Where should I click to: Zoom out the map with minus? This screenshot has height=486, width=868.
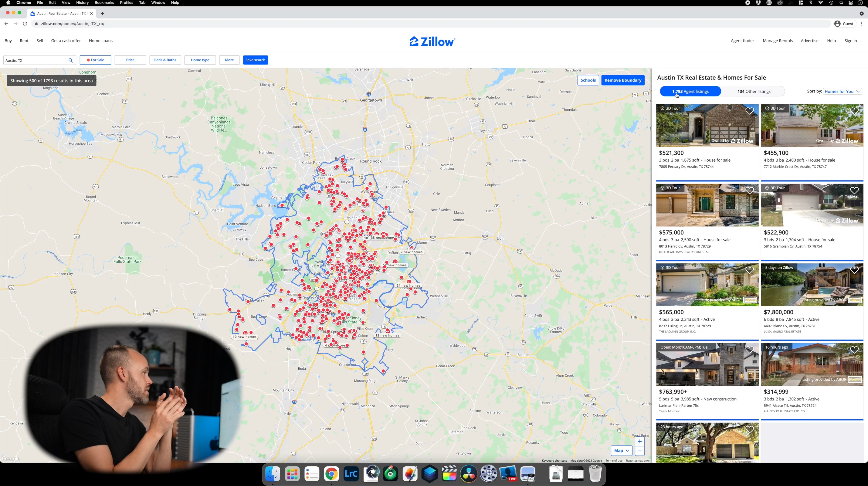coord(639,451)
